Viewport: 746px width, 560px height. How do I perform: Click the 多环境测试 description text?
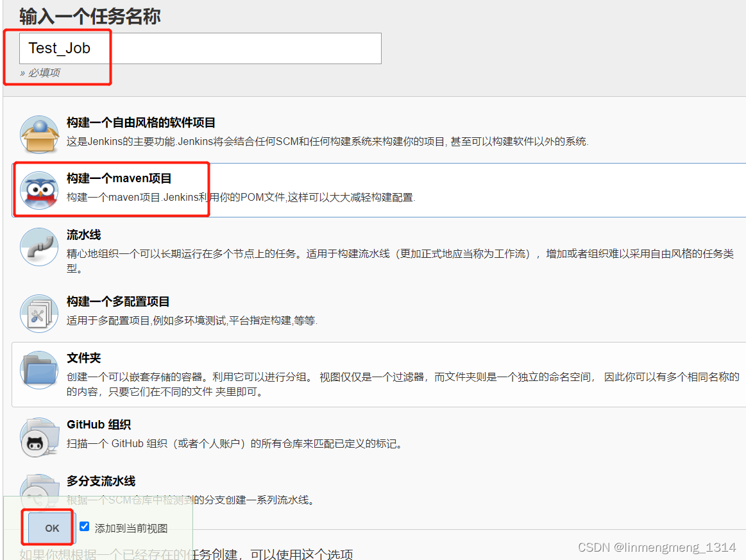[192, 321]
